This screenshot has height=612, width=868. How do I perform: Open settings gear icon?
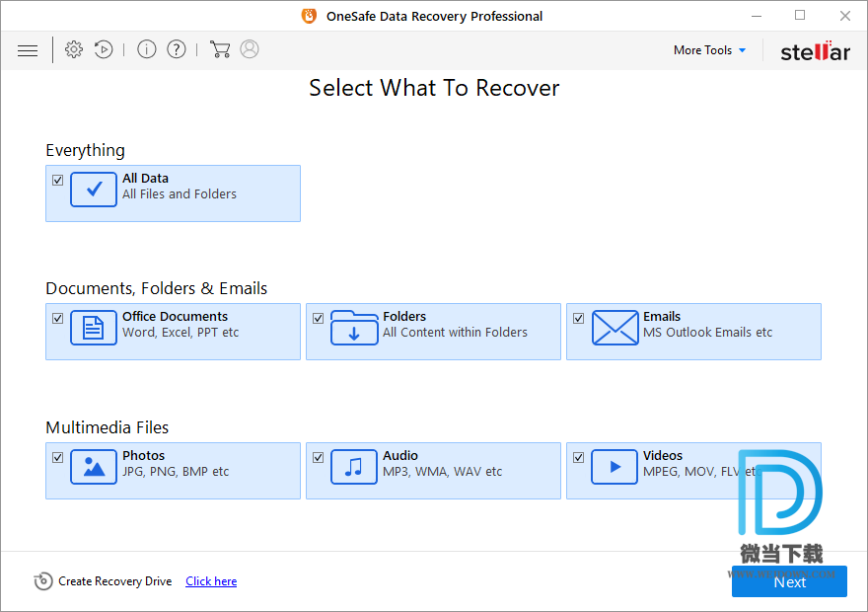point(74,49)
